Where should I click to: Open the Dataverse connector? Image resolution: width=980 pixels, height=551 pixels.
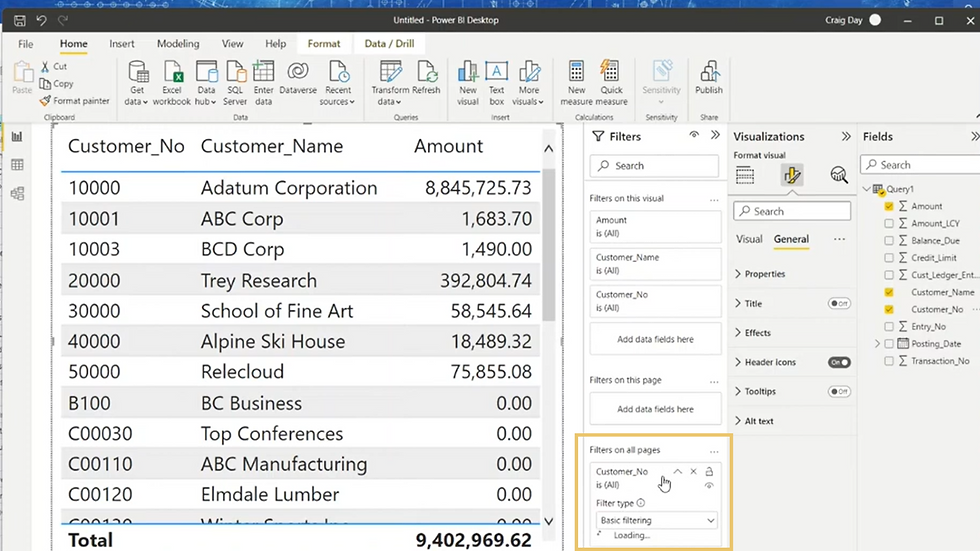298,77
